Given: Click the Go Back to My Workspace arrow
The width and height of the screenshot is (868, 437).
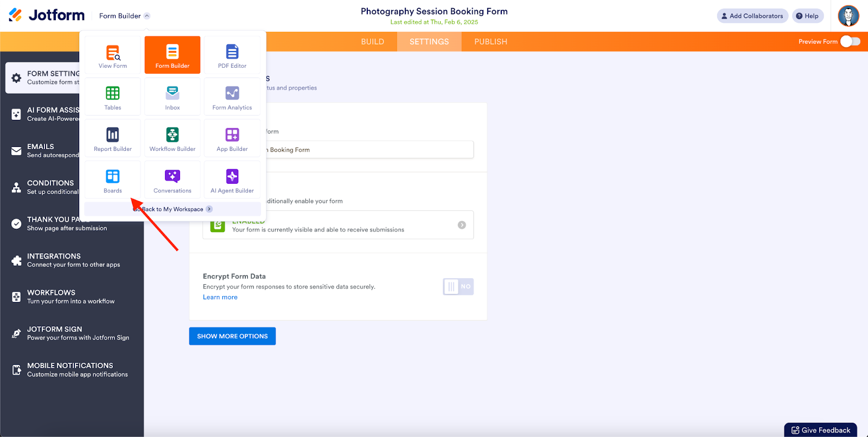Looking at the screenshot, I should [209, 209].
